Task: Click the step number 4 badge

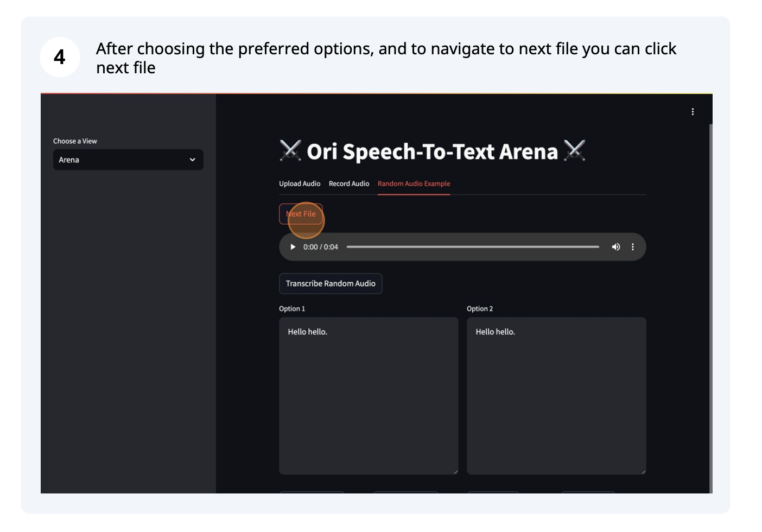Action: pos(60,57)
